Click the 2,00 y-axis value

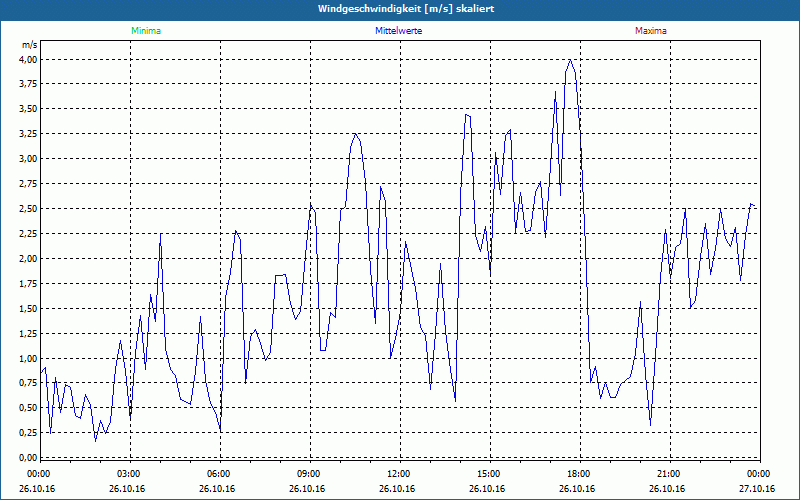coord(29,259)
